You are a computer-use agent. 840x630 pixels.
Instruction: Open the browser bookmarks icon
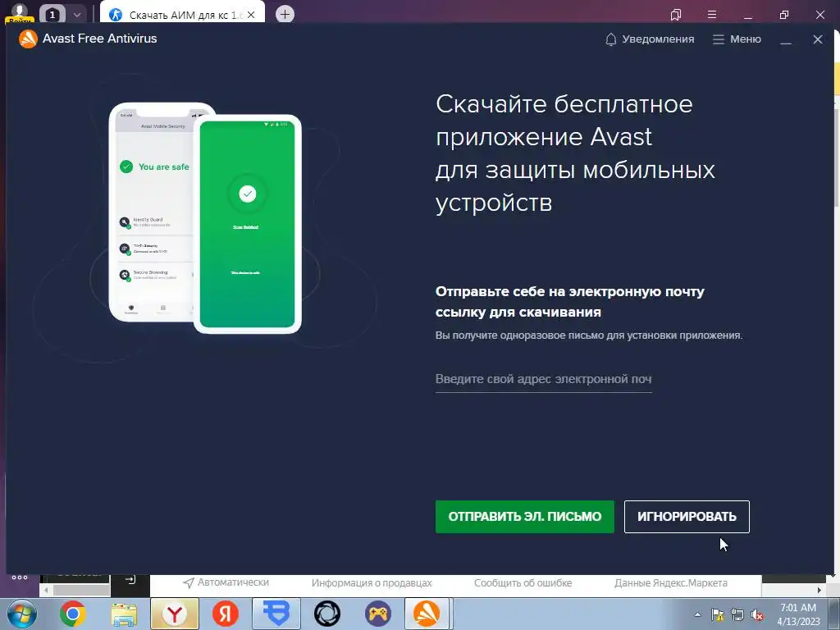click(x=676, y=15)
